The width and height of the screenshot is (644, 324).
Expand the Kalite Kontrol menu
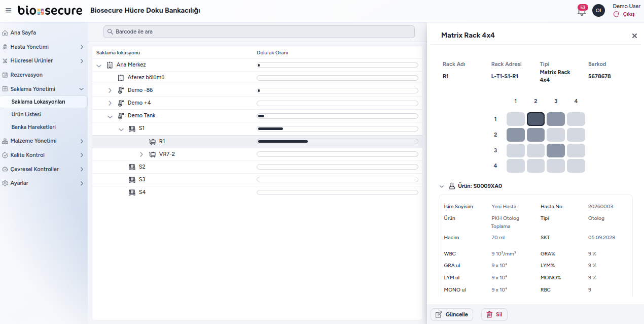click(x=44, y=155)
